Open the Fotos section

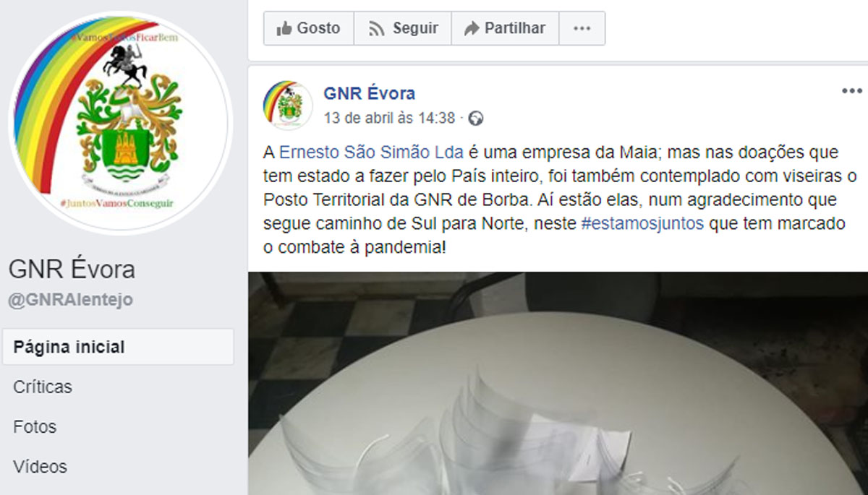pos(35,426)
